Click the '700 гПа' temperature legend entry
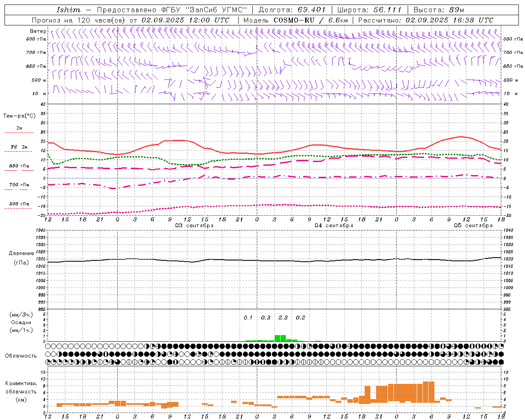 19,185
